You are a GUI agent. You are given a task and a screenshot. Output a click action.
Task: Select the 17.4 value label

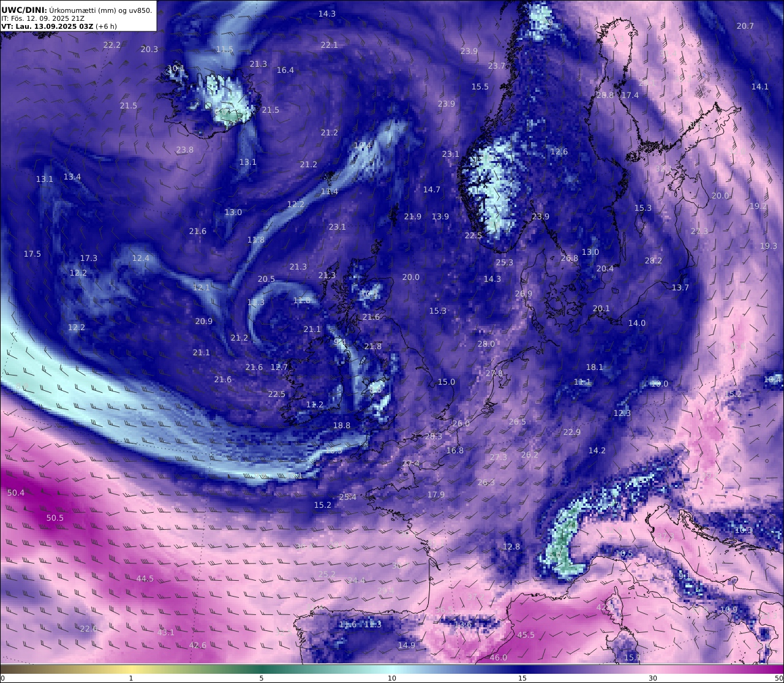click(630, 95)
